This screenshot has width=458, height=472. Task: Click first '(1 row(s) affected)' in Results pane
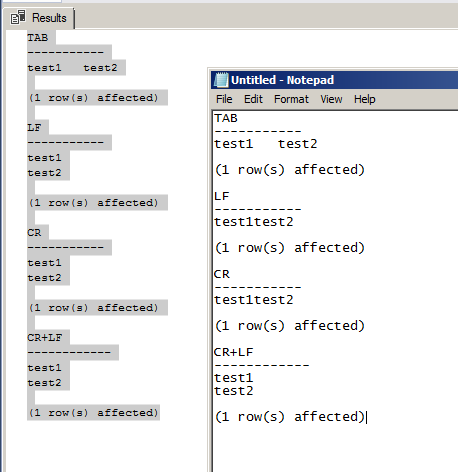(x=94, y=98)
